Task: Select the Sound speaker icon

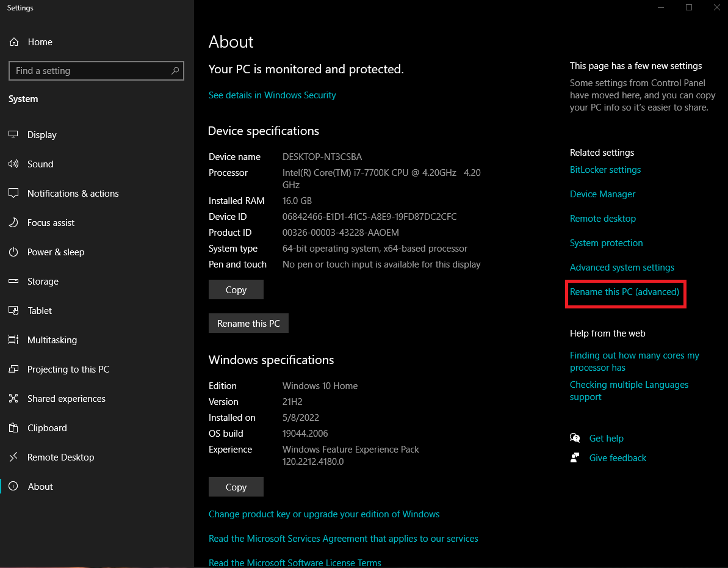Action: (x=14, y=164)
